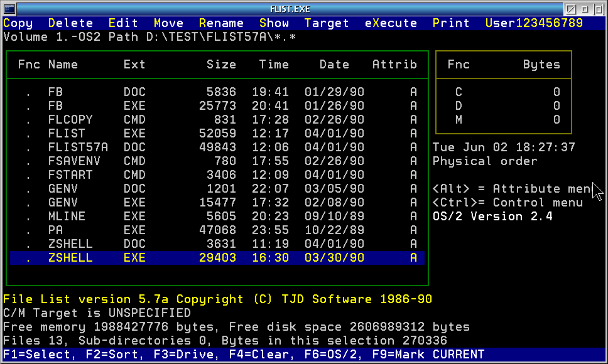Screen dimensions: 608x364
Task: Open the Target menu
Action: [x=327, y=23]
